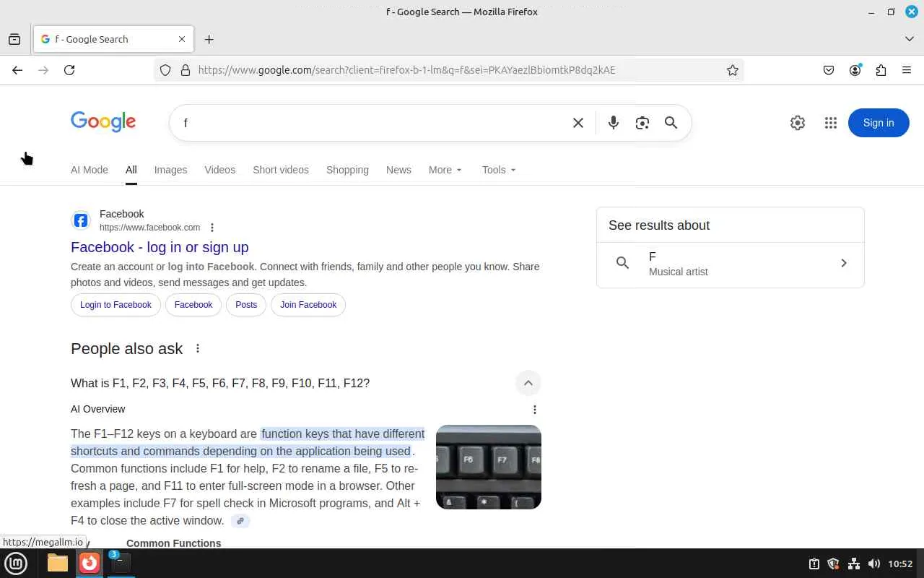Clear the Google search box text

[578, 123]
